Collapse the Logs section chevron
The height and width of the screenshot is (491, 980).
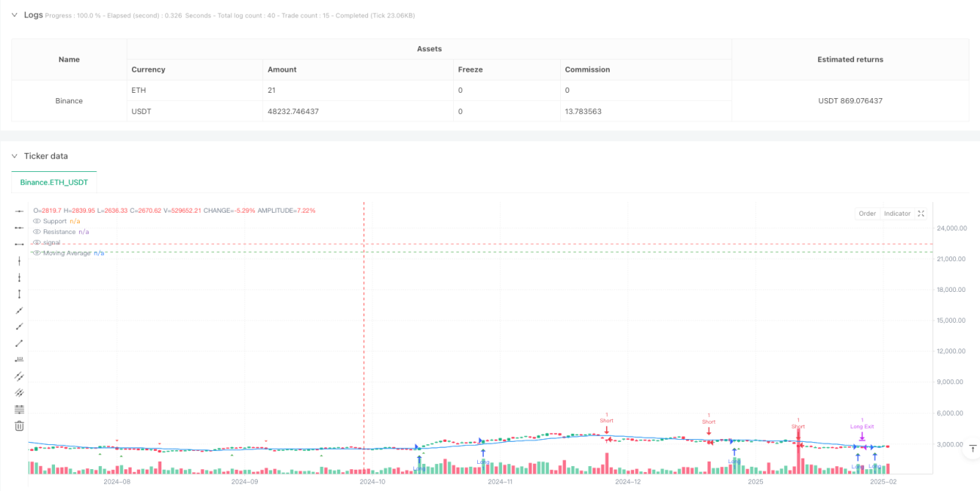coord(14,15)
